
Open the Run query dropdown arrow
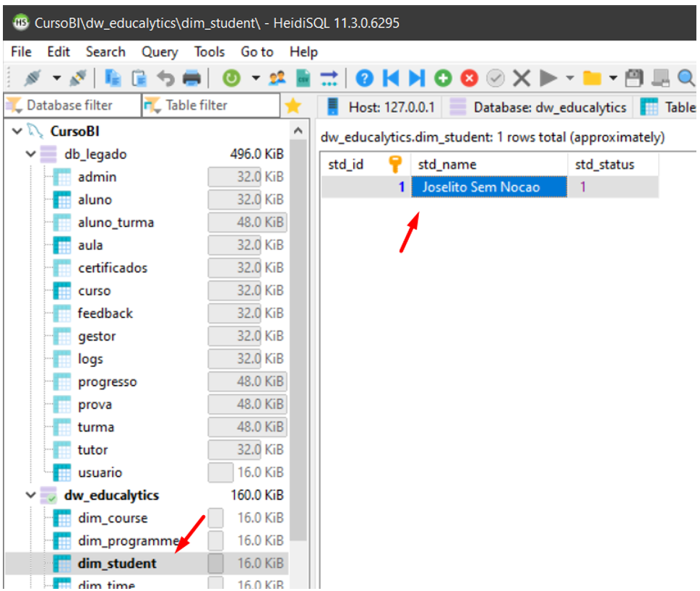click(x=570, y=78)
